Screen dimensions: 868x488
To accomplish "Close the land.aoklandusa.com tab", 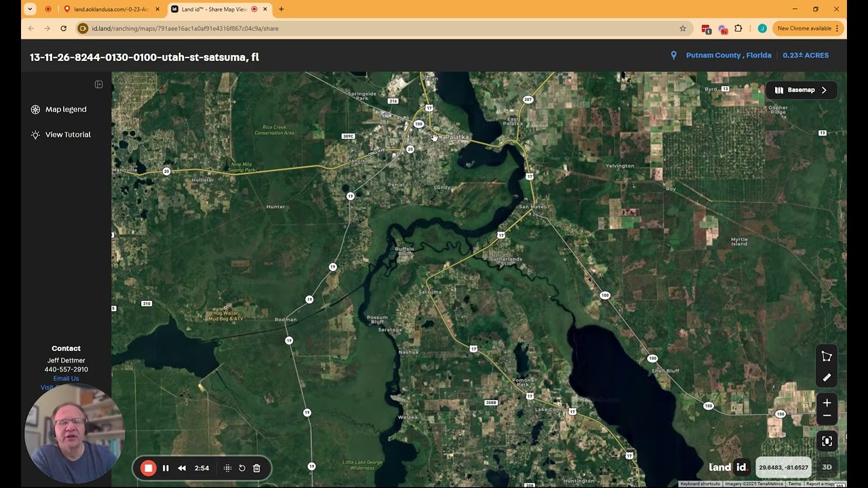I will [157, 9].
